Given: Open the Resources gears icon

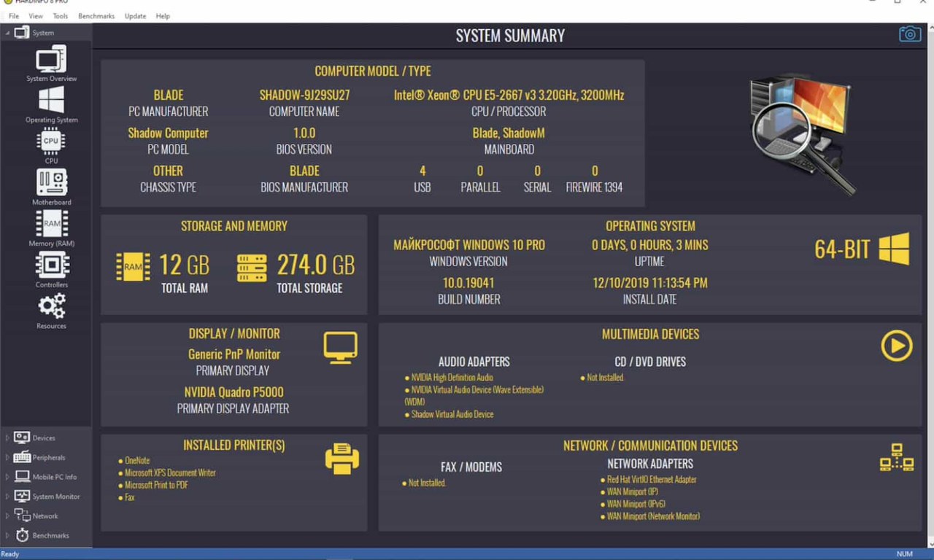Looking at the screenshot, I should [52, 306].
